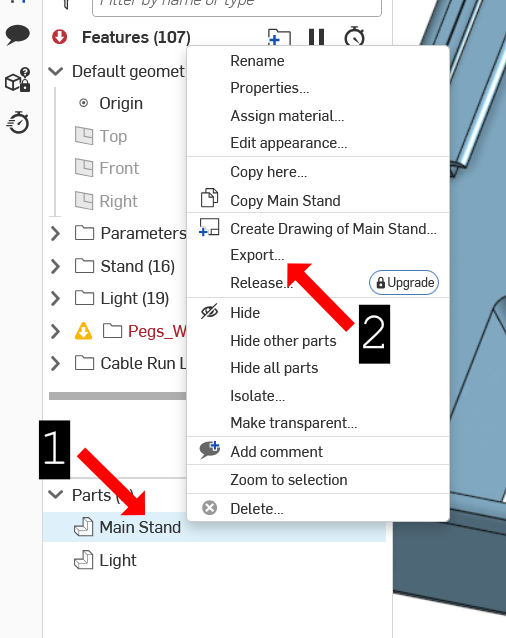The image size is (506, 638).
Task: Click the drawing icon beside Create Drawing
Action: point(209,227)
